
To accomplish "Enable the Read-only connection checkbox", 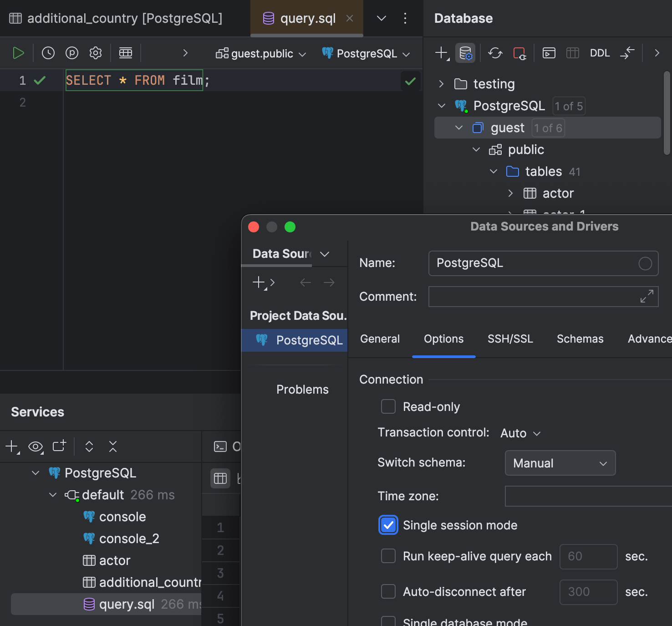I will [x=388, y=406].
